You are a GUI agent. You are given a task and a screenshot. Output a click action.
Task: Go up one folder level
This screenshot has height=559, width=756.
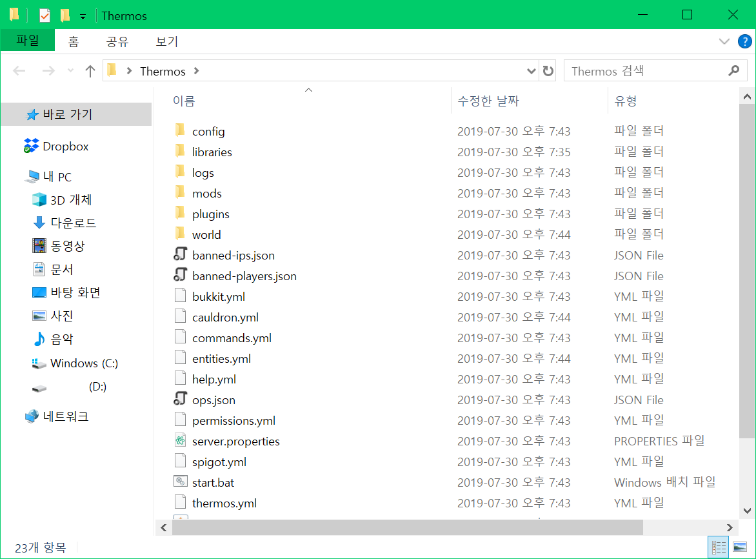[90, 71]
